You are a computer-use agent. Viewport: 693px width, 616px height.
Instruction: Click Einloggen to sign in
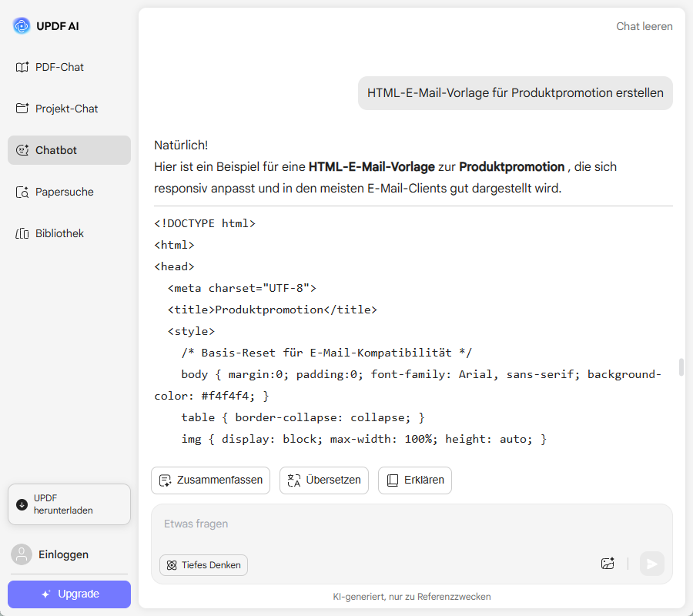[63, 554]
